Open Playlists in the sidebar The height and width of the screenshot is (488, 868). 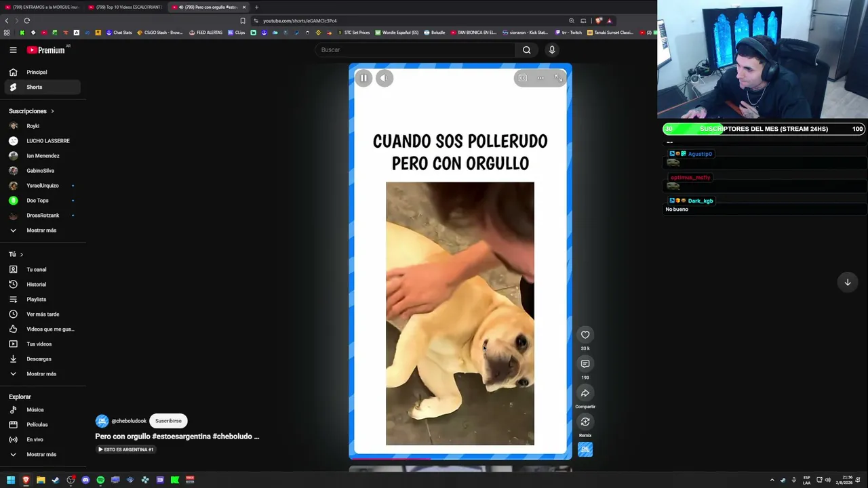coord(42,300)
